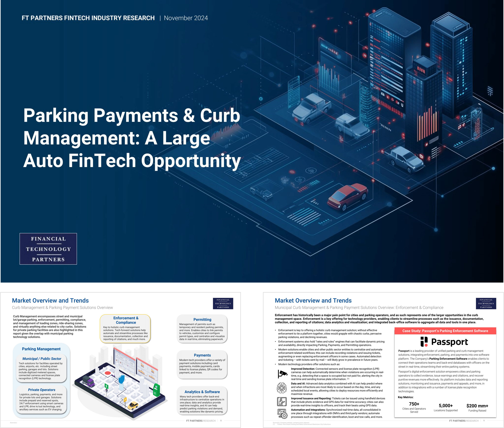Screen dimensions: 504x428
Task: Click the Financial Technology Partners logo on the cover
Action: point(48,249)
